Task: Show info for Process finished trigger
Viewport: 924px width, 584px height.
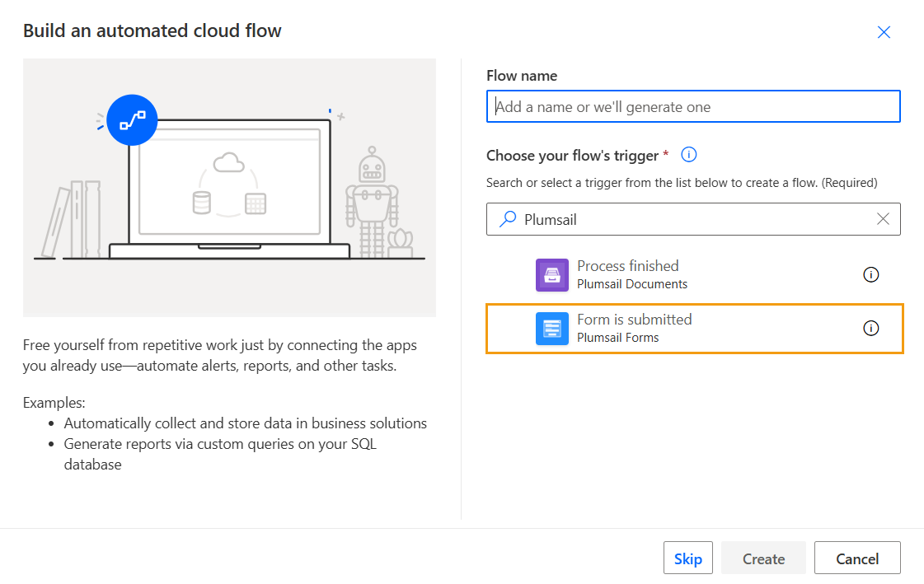Action: 870,275
